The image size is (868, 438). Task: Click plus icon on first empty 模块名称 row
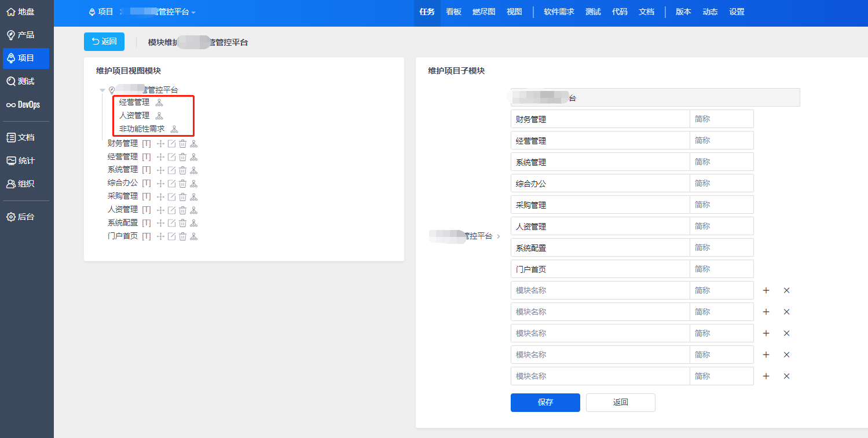click(x=766, y=291)
